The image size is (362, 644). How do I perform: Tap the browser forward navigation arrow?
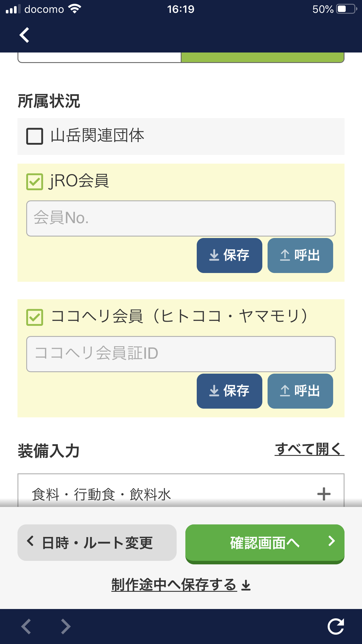pos(66,626)
